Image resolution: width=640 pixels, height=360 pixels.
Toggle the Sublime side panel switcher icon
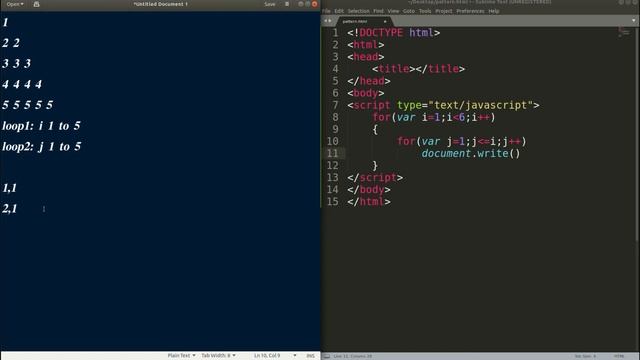pyautogui.click(x=327, y=356)
